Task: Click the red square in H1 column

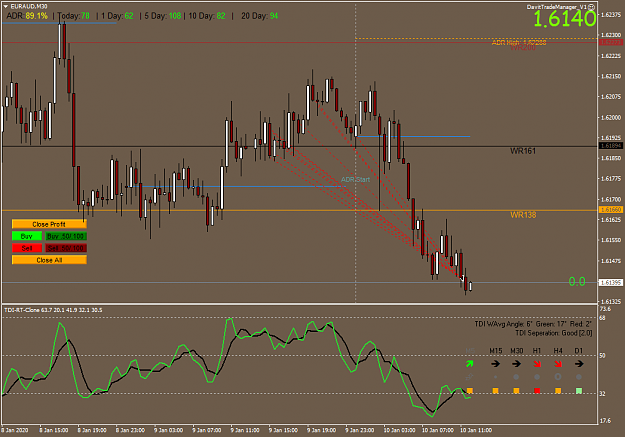Action: pos(537,391)
